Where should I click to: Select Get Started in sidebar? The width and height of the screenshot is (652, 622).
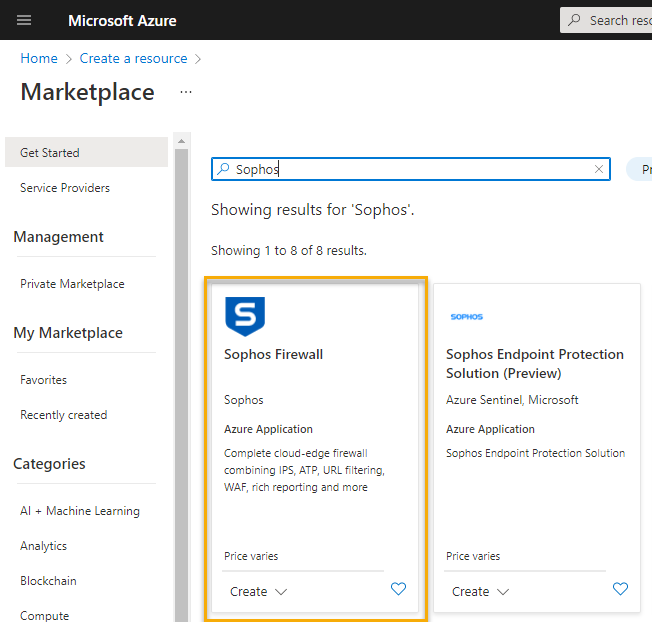click(50, 153)
